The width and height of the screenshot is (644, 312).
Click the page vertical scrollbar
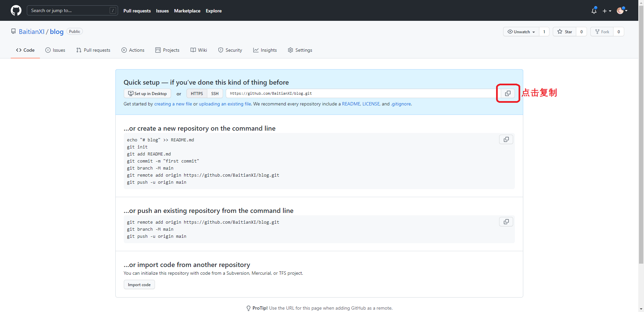coord(641,134)
